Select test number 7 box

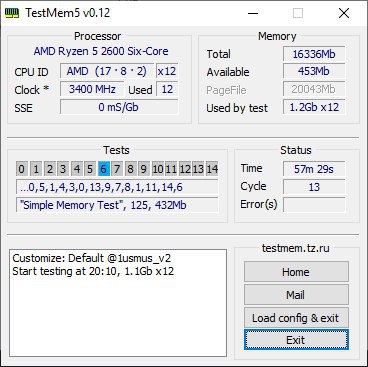point(117,169)
